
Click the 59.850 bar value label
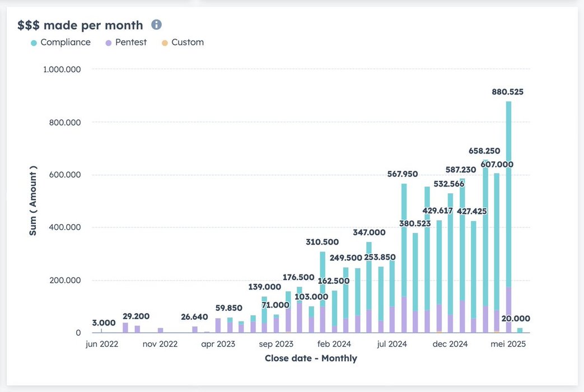228,308
